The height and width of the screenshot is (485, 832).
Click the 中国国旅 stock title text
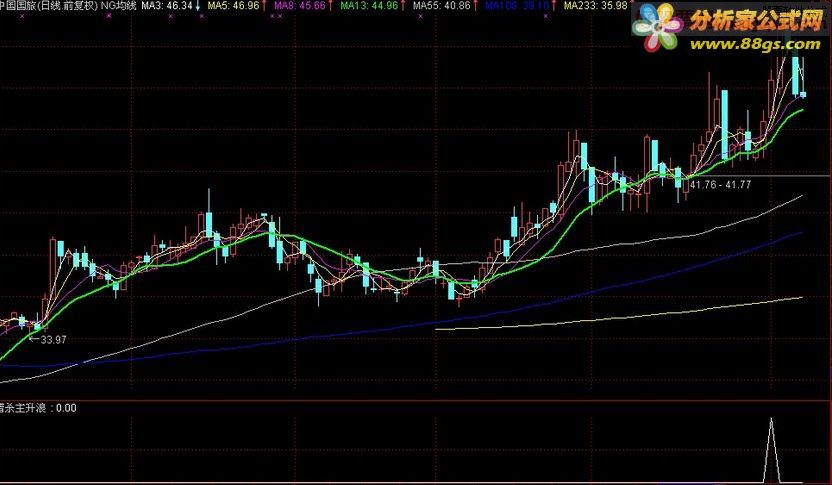click(16, 6)
